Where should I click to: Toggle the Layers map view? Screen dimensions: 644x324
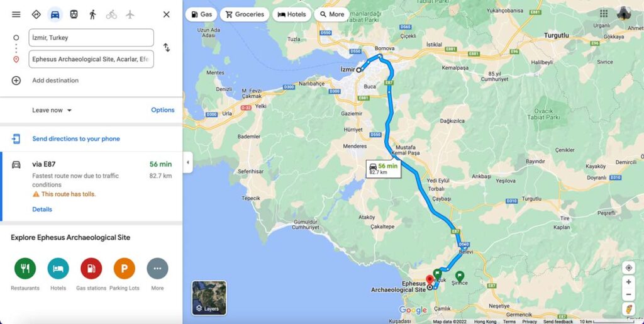[209, 298]
